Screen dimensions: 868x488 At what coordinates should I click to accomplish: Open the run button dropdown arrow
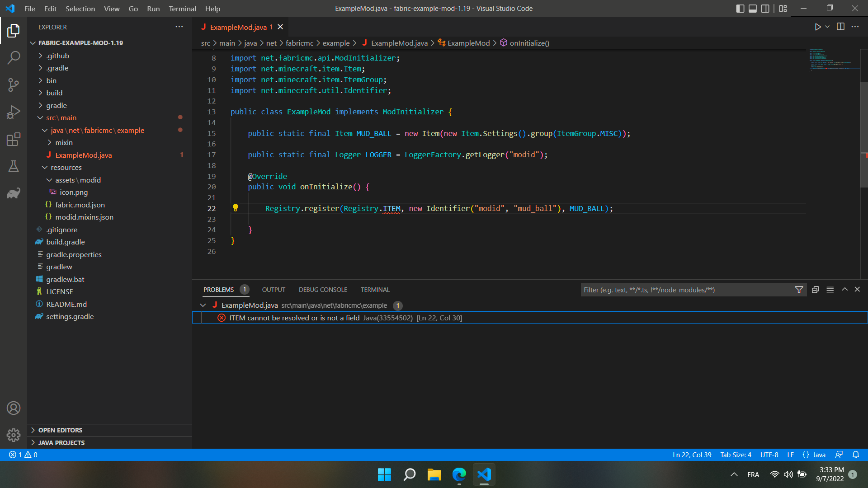coord(827,27)
